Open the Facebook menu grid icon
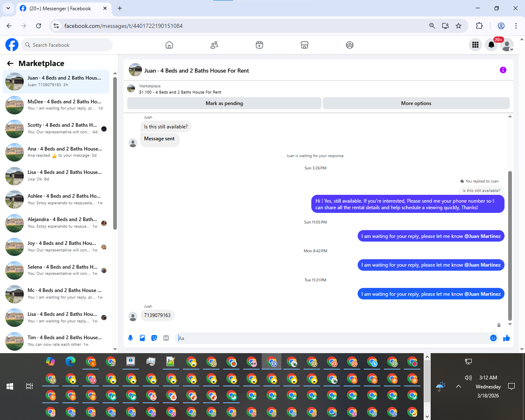 click(475, 45)
